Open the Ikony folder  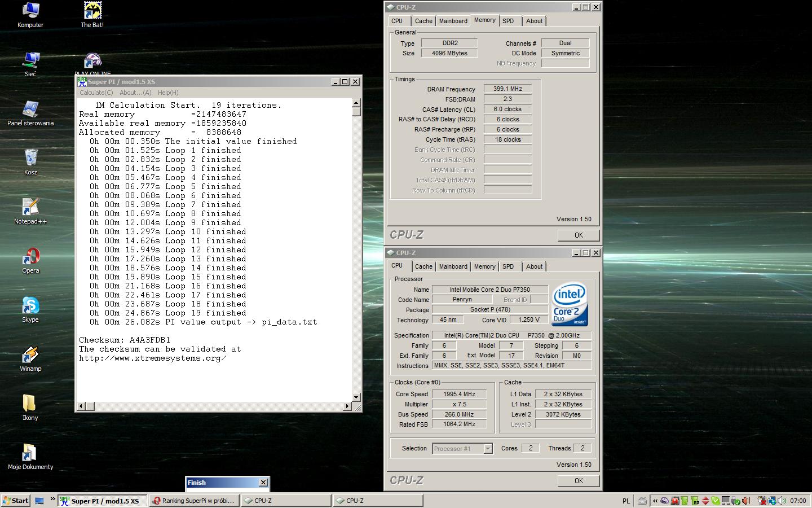click(30, 404)
